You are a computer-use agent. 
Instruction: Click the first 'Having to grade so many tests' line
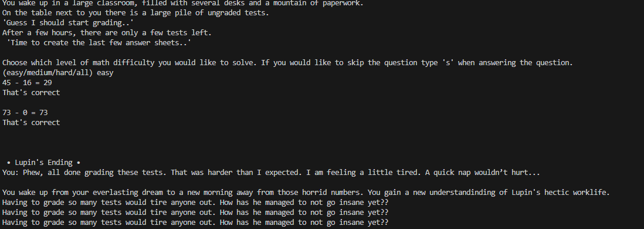(195, 202)
